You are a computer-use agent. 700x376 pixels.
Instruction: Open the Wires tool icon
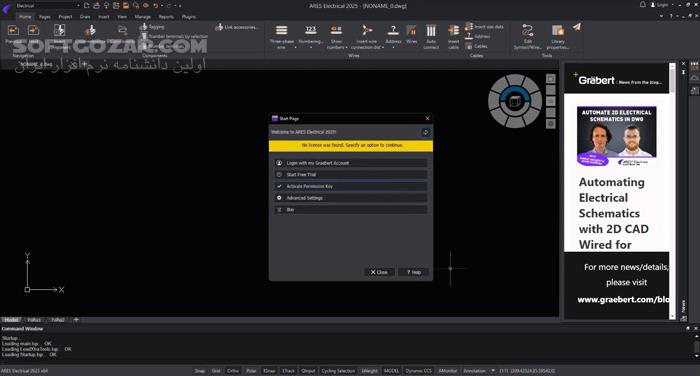click(412, 30)
